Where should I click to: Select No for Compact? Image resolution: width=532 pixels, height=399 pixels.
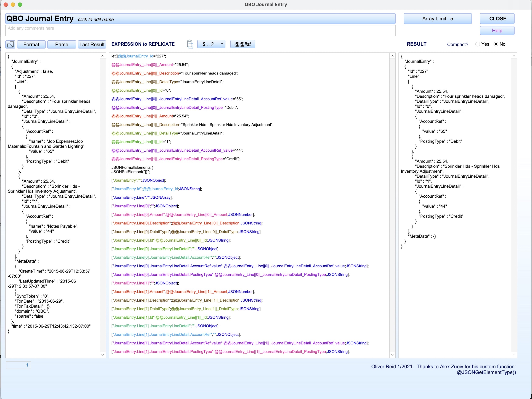(496, 44)
